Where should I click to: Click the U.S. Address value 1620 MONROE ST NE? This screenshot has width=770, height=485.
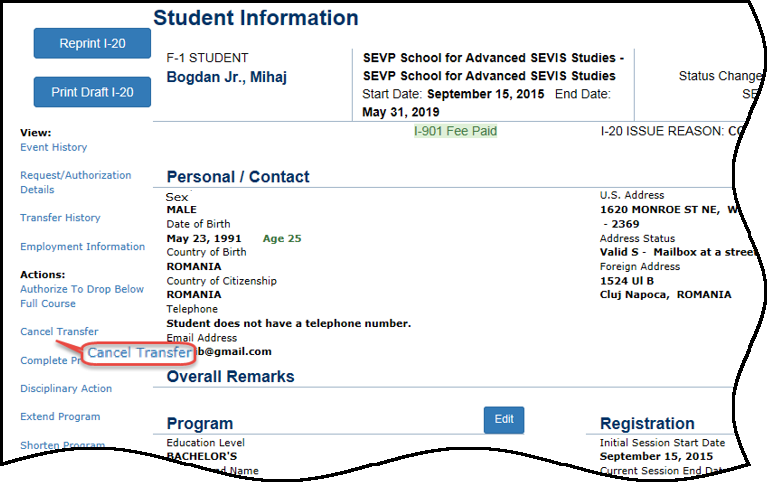tap(660, 210)
